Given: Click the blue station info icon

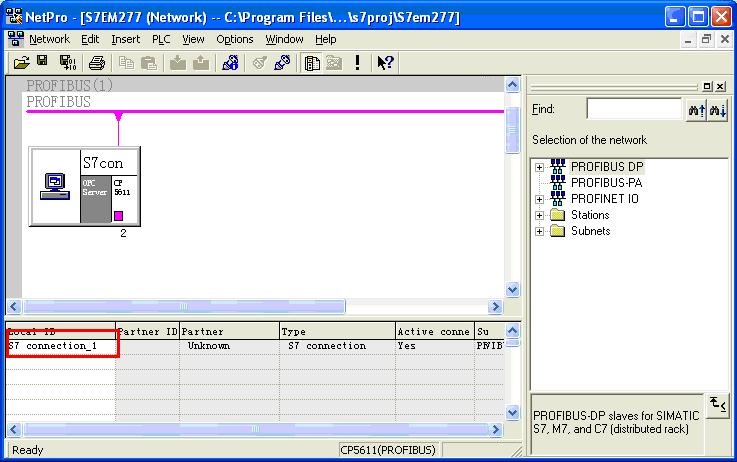Looking at the screenshot, I should (230, 63).
